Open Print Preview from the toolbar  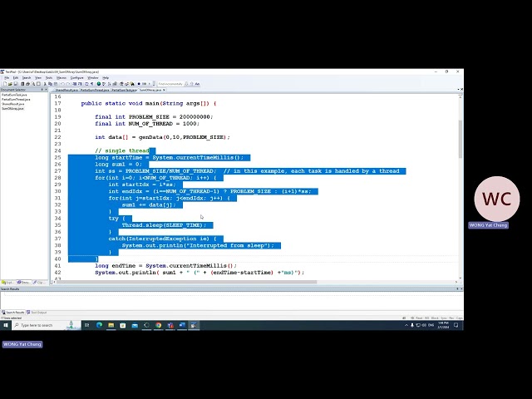(33, 84)
